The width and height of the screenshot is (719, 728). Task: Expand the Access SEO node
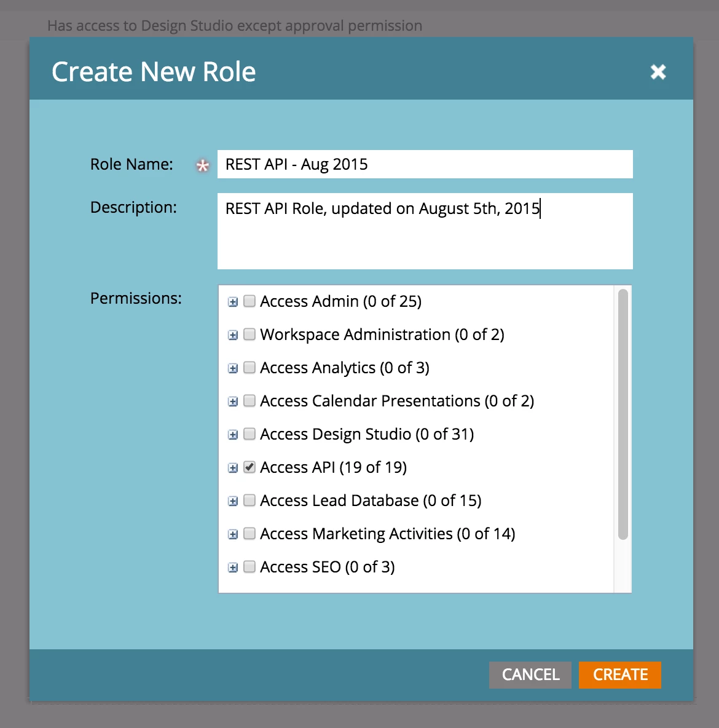[233, 568]
